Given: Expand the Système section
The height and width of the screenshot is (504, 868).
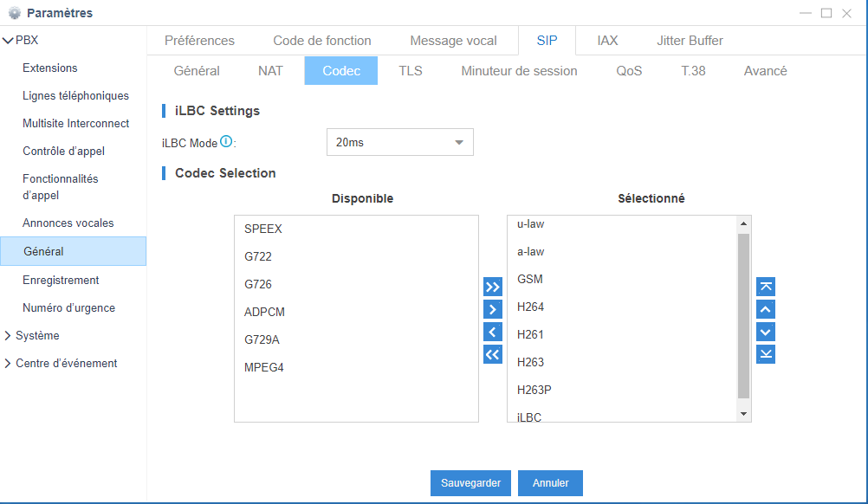Looking at the screenshot, I should [9, 336].
